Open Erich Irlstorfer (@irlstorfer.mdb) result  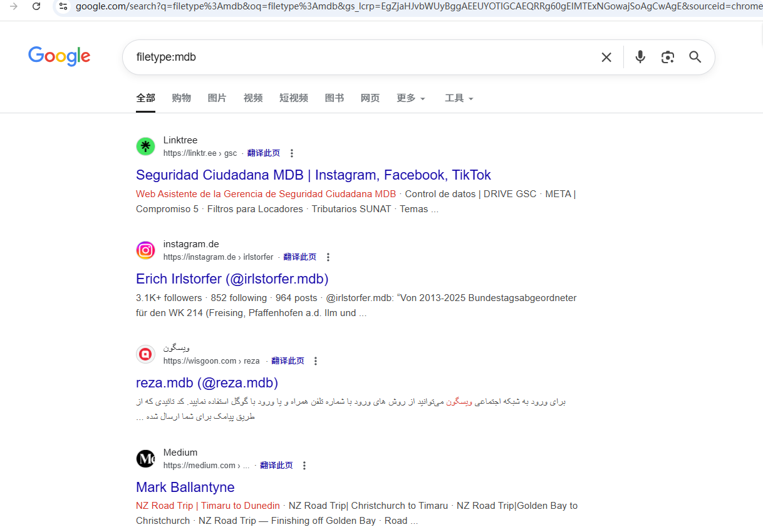[x=232, y=279]
